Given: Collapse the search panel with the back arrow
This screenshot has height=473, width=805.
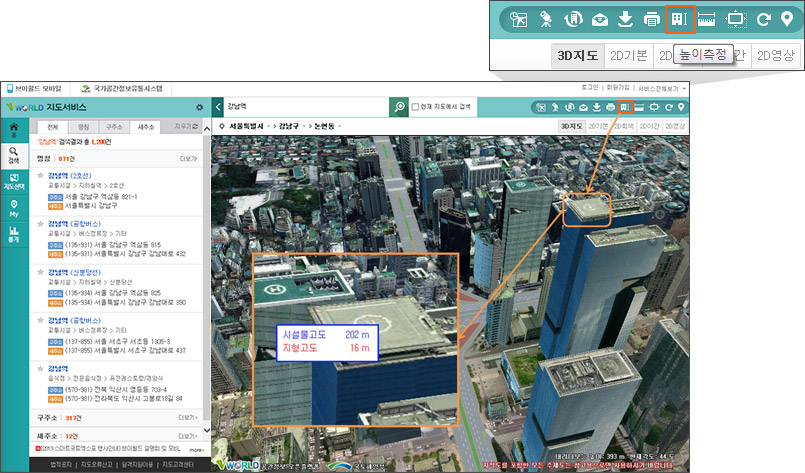Looking at the screenshot, I should point(218,107).
